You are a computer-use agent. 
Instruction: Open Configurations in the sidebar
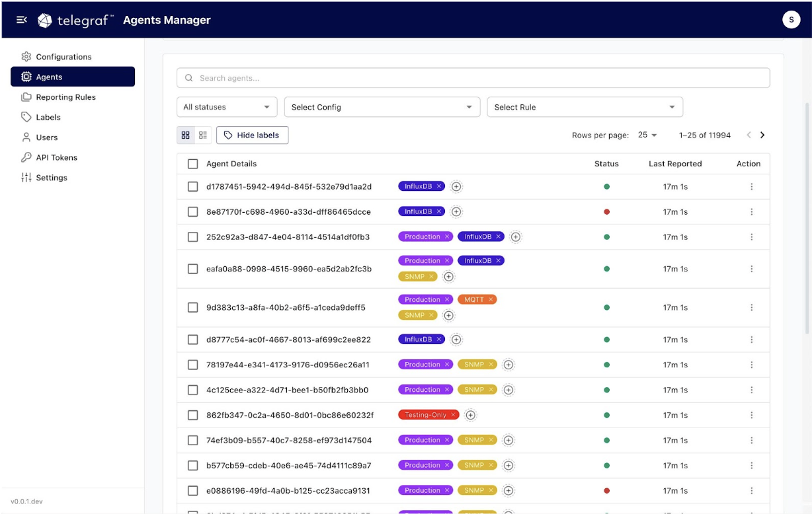(73, 57)
